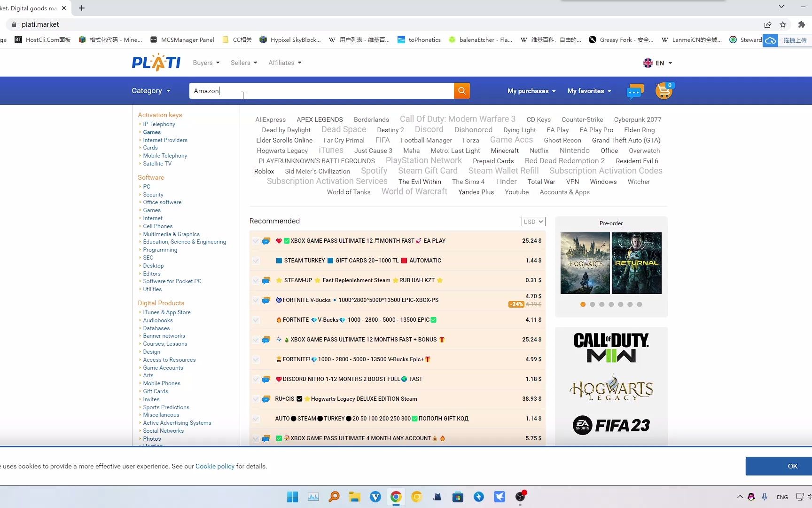Image resolution: width=812 pixels, height=508 pixels.
Task: Click chat icon on XBOX GAME PASS 12 MONTH FAST row
Action: tap(266, 241)
